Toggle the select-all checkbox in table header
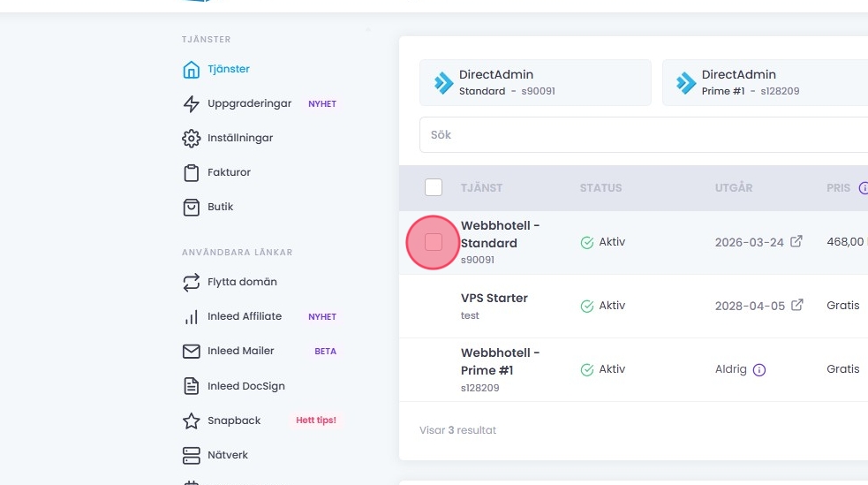The image size is (868, 485). click(x=434, y=187)
